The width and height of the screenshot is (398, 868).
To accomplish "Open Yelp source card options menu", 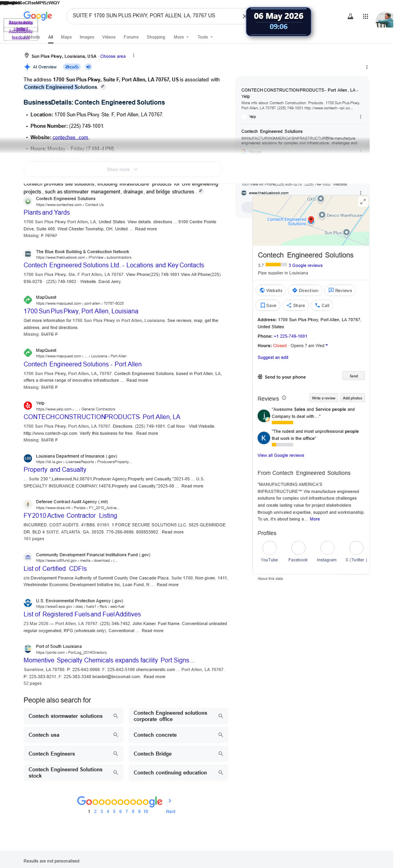I will pyautogui.click(x=361, y=117).
